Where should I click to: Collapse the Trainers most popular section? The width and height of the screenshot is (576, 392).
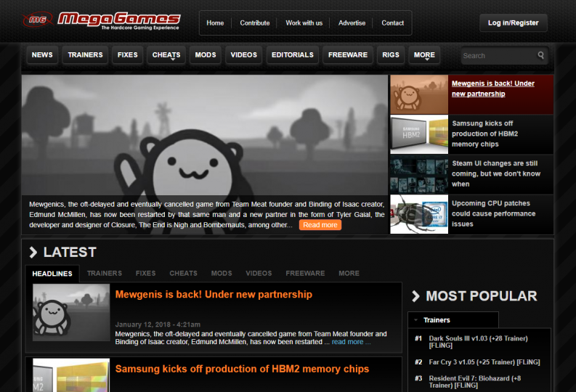[x=415, y=320]
